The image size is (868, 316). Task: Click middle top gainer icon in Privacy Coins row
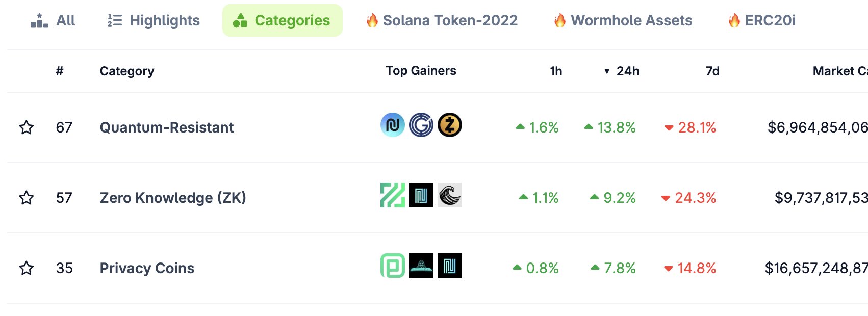point(421,266)
